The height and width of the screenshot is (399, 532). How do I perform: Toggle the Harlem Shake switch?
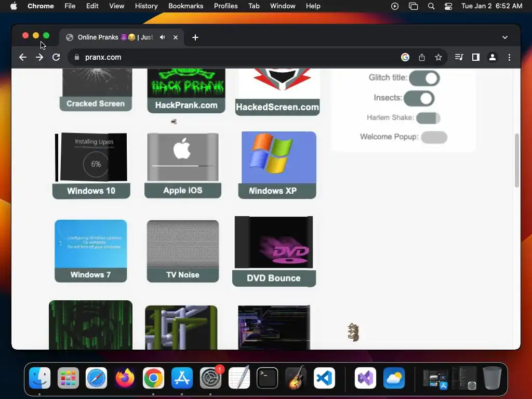[428, 118]
